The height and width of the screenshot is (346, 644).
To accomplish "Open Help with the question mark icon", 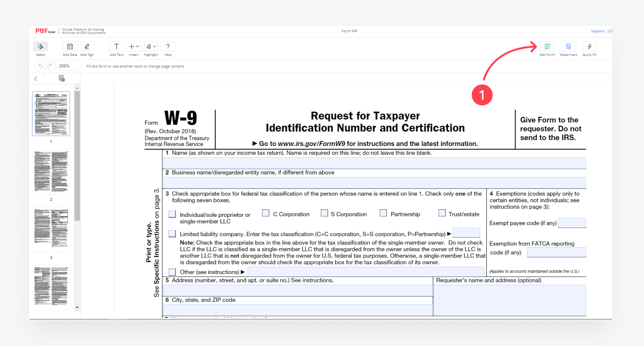I will [x=168, y=47].
